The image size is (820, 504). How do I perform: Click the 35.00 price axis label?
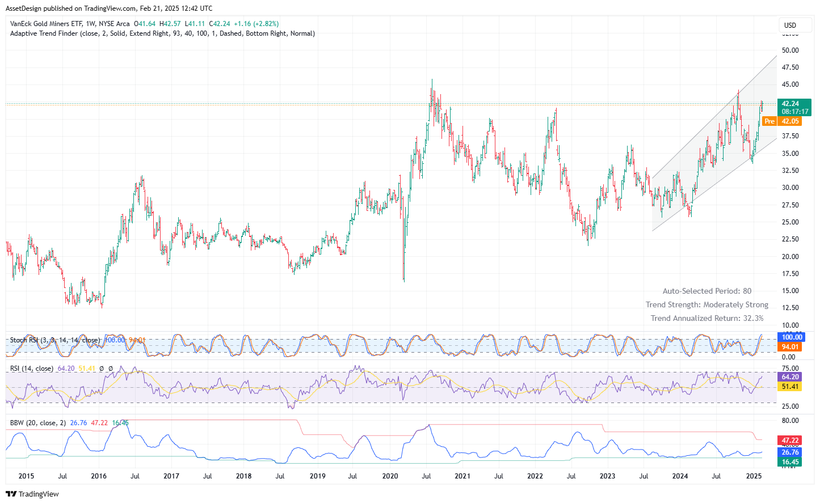790,154
